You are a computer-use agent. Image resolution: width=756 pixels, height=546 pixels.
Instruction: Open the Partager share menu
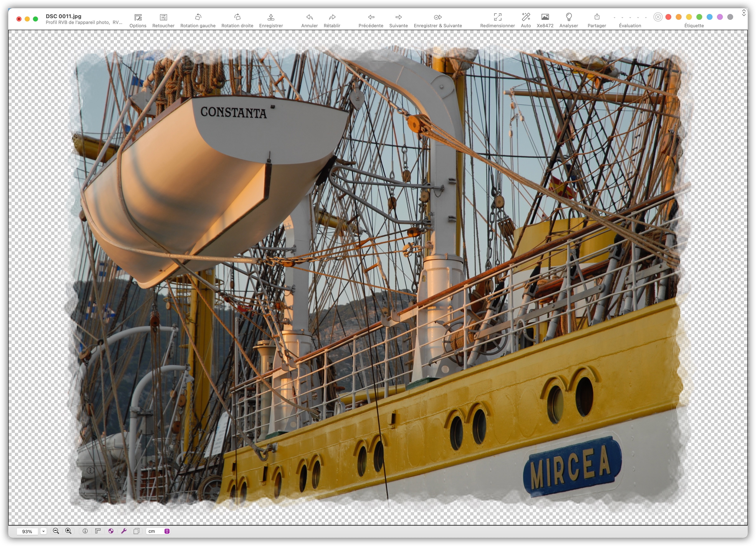tap(597, 16)
